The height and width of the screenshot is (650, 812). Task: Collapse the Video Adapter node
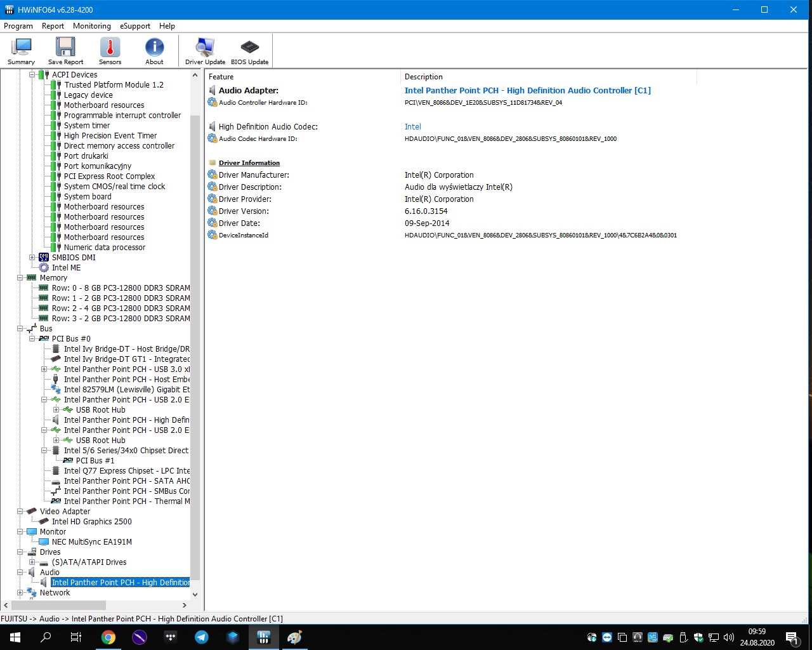click(20, 512)
